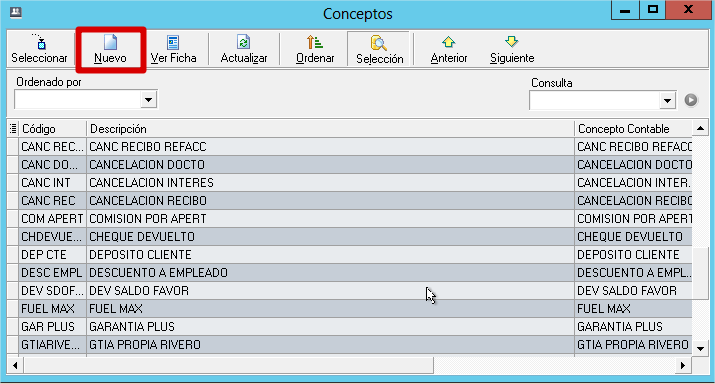Select the CHEQUE DEVUELTO row
Viewport: 715px width, 384px height.
click(x=350, y=237)
